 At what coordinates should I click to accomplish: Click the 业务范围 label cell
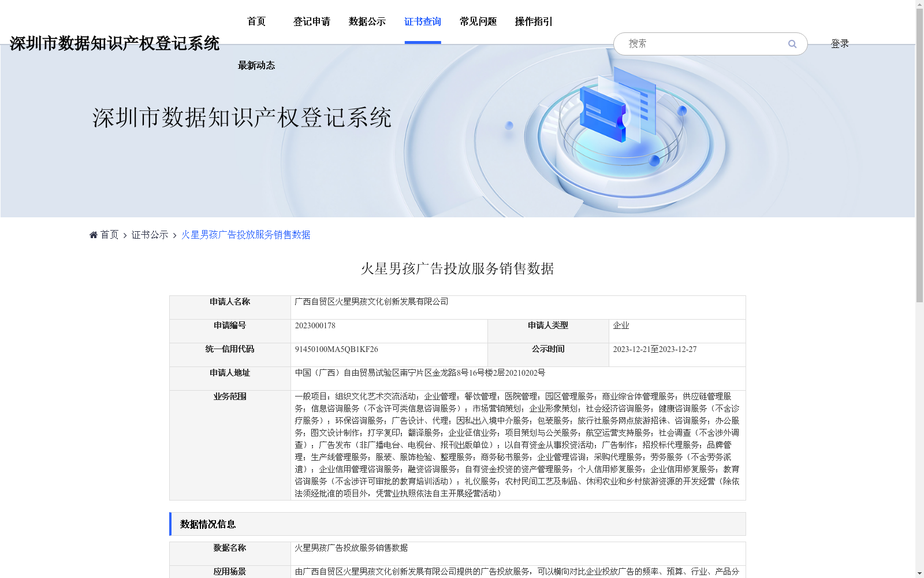point(230,445)
